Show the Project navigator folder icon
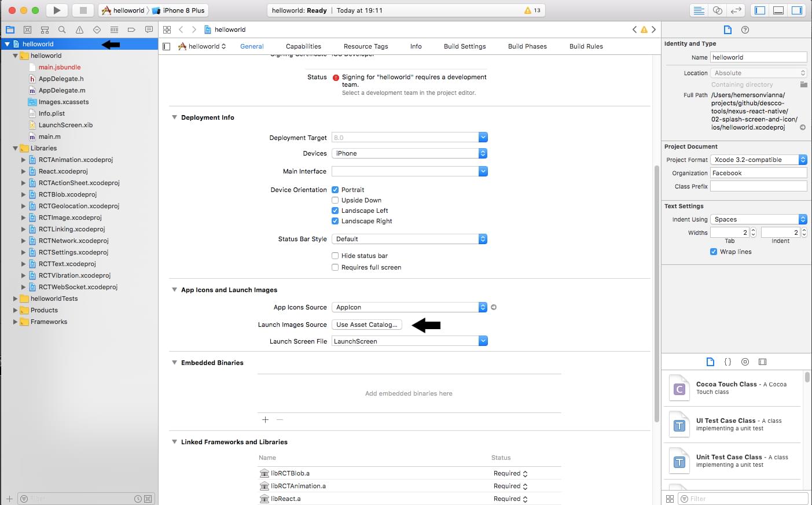This screenshot has height=505, width=812. click(10, 30)
